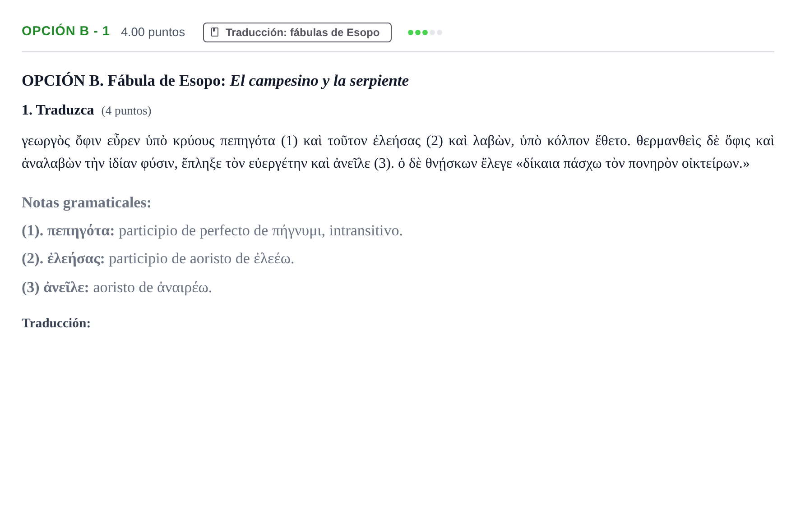Click the '(4 puntos)' text beside Traduzca
This screenshot has height=532, width=796.
(x=126, y=111)
